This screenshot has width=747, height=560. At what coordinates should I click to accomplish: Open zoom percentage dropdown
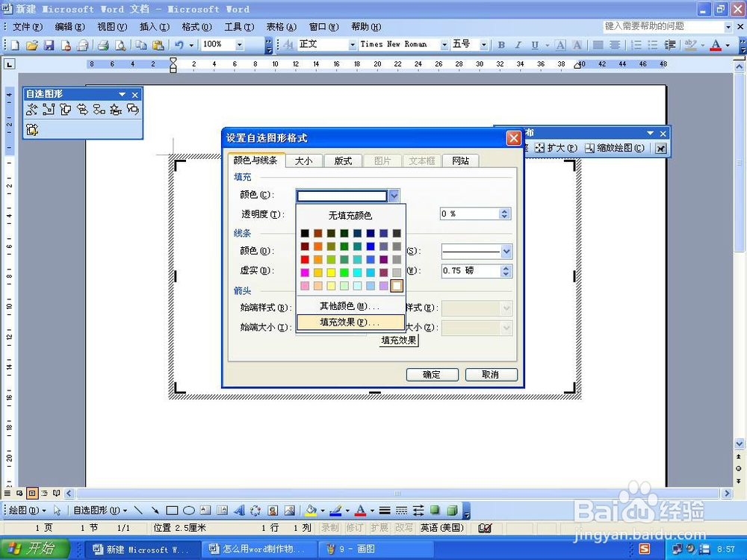click(x=240, y=45)
